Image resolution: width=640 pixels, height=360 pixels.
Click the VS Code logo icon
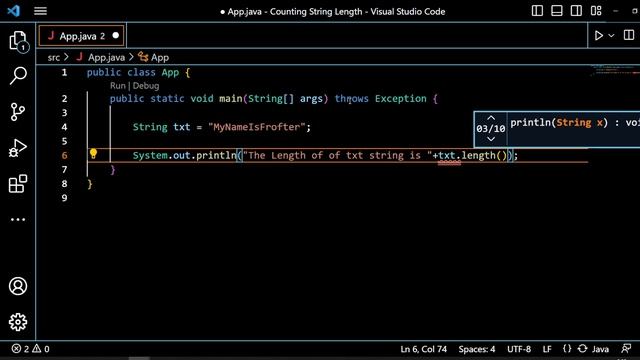13,11
